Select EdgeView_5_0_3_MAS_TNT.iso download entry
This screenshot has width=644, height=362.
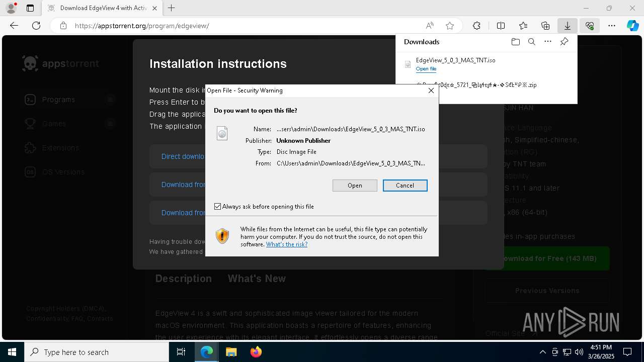click(x=486, y=64)
